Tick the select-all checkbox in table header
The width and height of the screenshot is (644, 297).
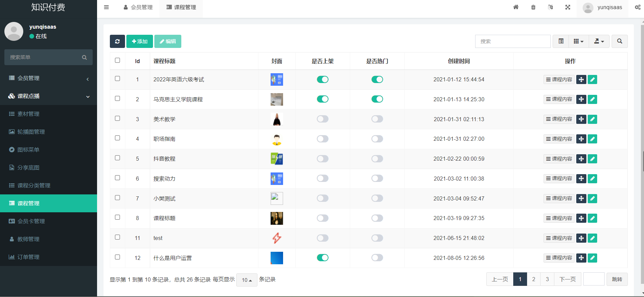click(x=117, y=60)
